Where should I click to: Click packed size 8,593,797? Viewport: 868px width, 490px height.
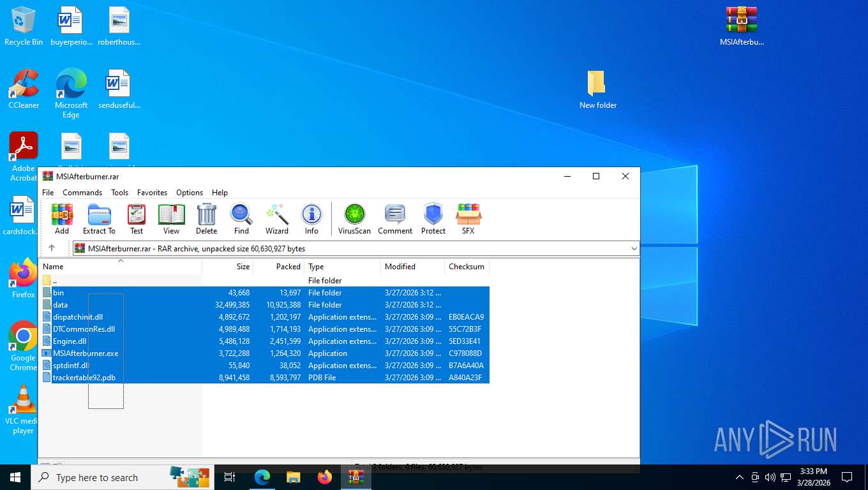283,377
